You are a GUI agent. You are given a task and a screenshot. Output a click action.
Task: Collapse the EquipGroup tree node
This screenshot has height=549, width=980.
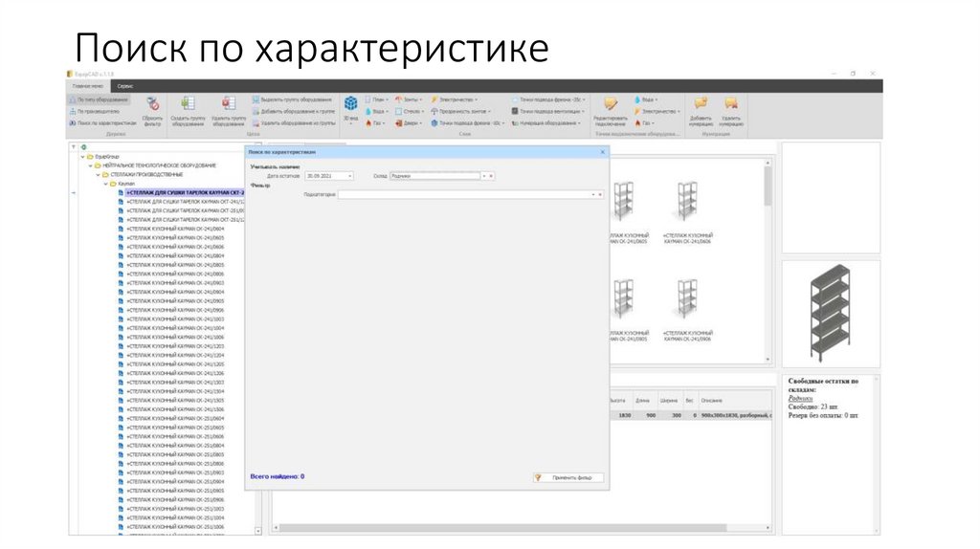(83, 157)
